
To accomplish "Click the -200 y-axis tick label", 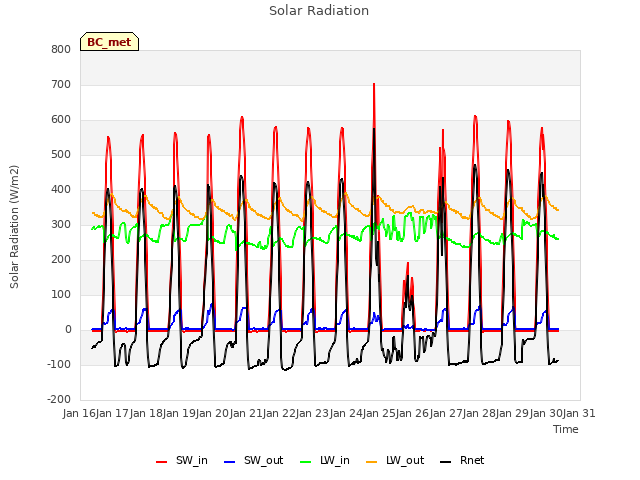I will point(59,400).
